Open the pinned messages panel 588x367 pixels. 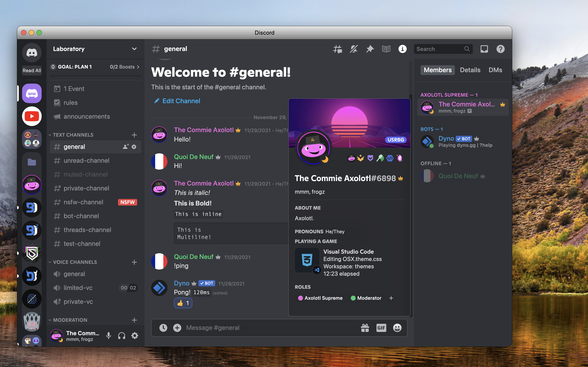(x=370, y=49)
